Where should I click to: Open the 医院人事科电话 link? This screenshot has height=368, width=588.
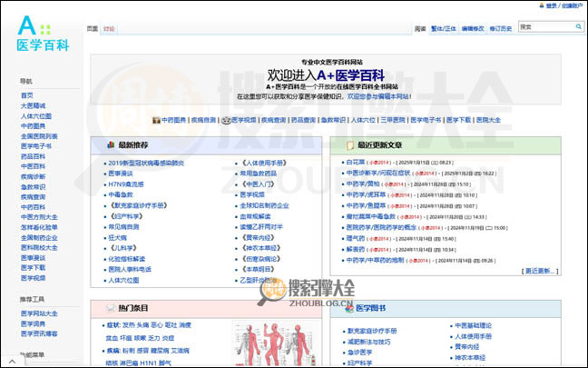click(130, 269)
